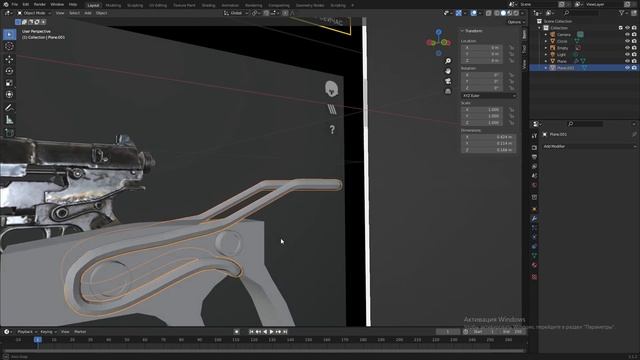The image size is (640, 360).
Task: Collapse the Collection tree in outliner
Action: point(540,28)
